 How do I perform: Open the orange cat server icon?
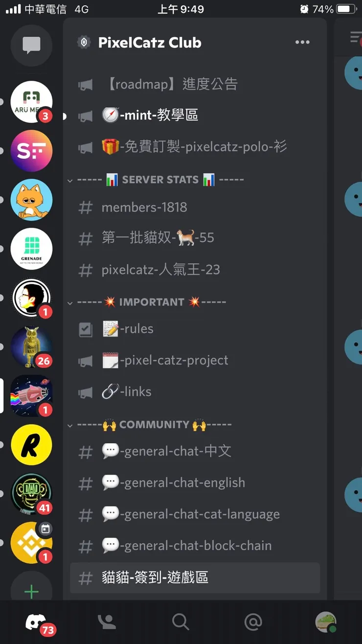tap(31, 200)
